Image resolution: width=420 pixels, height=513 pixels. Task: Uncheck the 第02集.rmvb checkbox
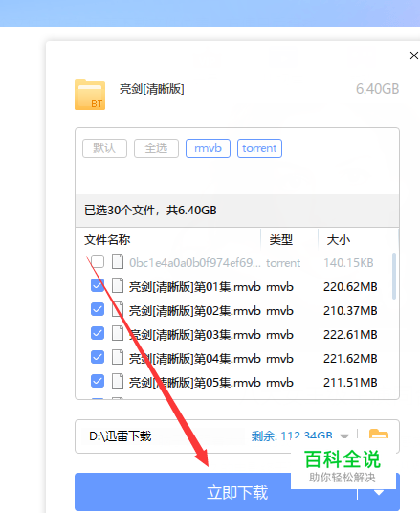click(x=98, y=309)
